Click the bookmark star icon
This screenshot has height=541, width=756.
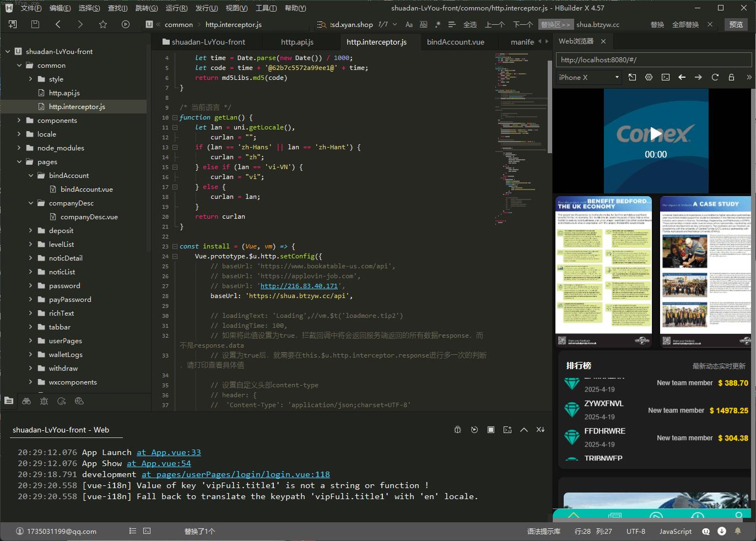(103, 24)
